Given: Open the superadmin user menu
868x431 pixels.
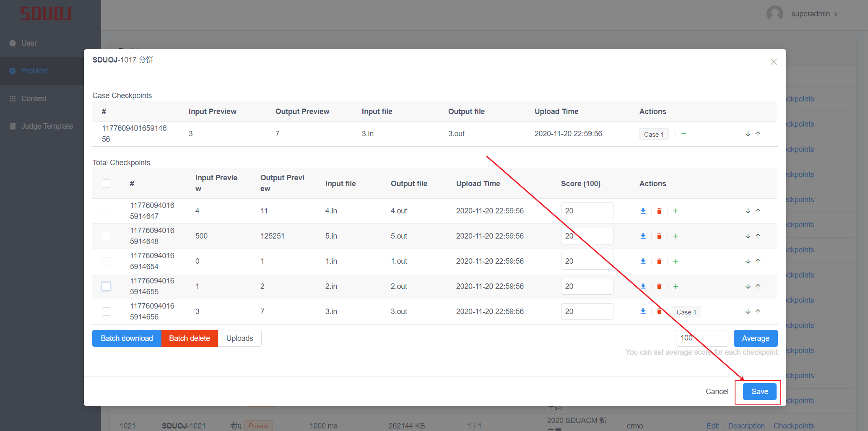Looking at the screenshot, I should 814,14.
